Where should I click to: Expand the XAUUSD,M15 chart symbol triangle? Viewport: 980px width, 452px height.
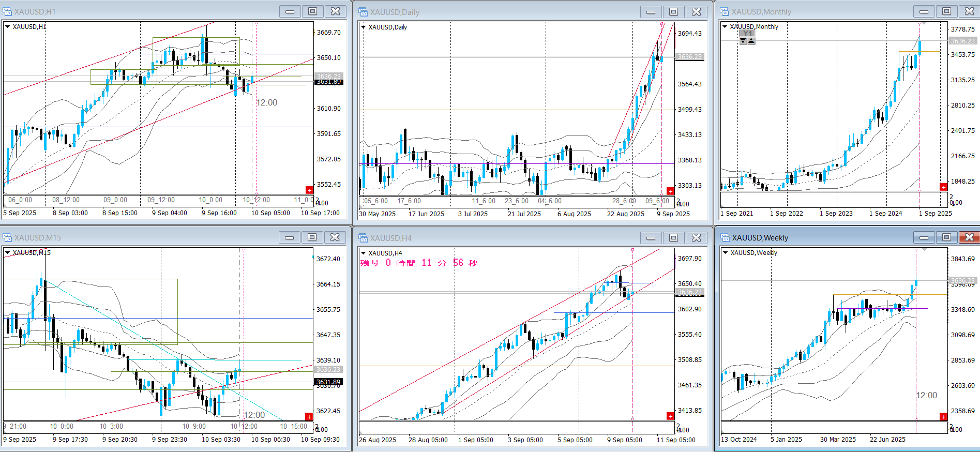(8, 253)
